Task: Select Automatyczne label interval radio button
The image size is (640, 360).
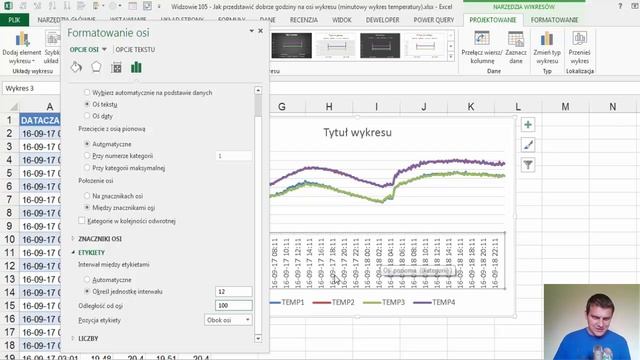Action: pos(87,280)
